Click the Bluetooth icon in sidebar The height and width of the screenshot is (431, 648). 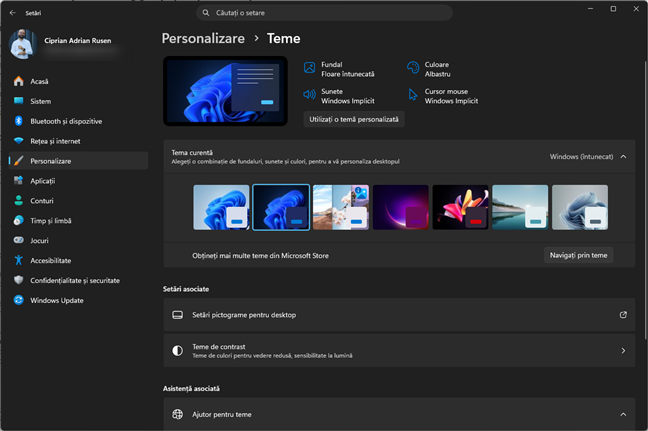click(19, 121)
